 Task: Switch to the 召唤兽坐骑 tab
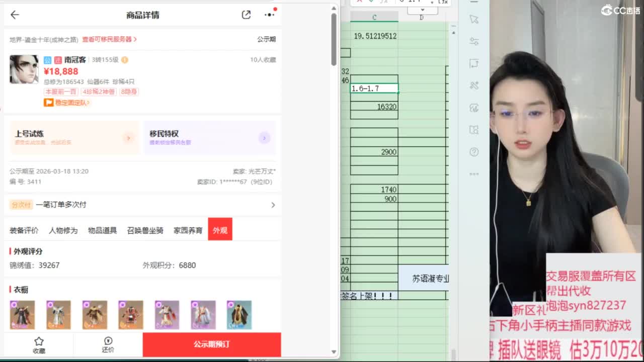(145, 230)
